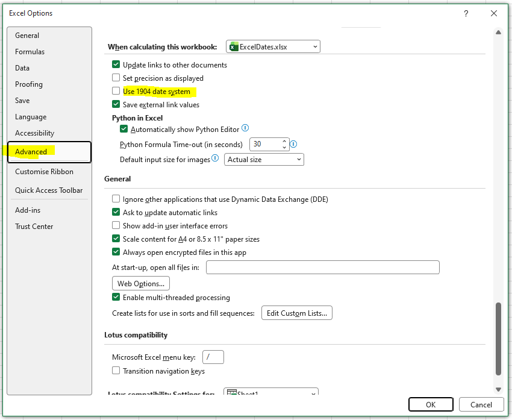Open the Actual size image input dropdown

pyautogui.click(x=264, y=159)
